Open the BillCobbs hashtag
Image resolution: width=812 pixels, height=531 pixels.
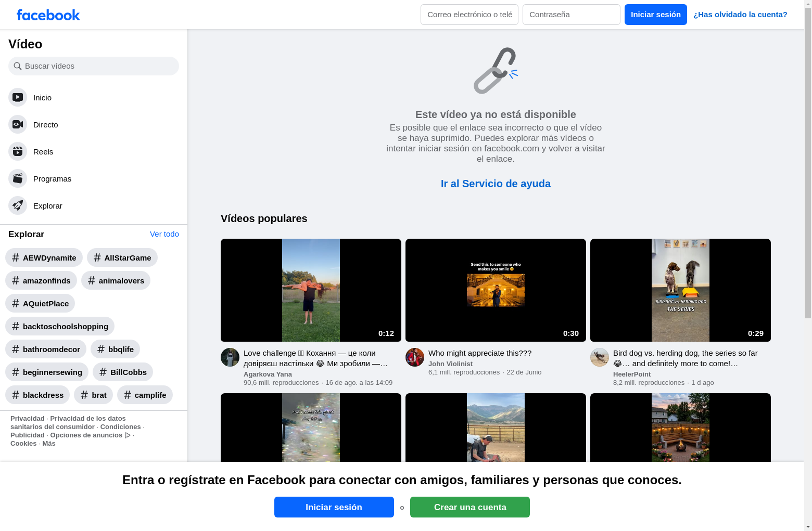(x=123, y=372)
